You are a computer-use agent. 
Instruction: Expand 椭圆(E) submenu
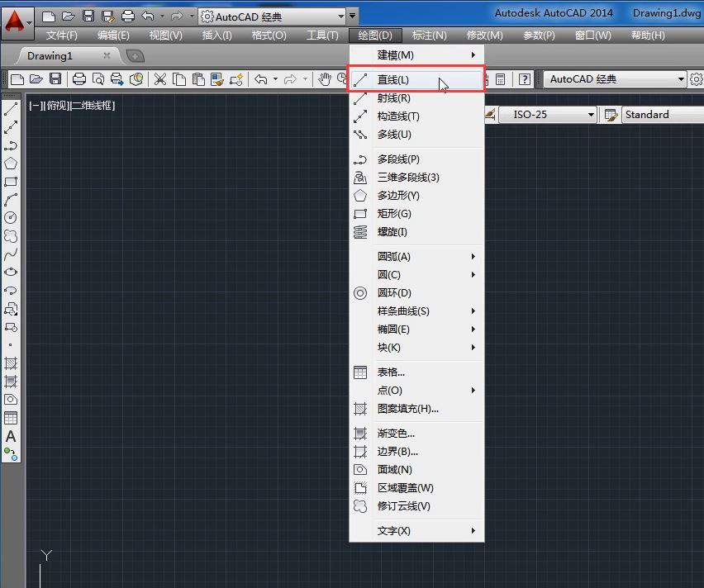coord(416,330)
